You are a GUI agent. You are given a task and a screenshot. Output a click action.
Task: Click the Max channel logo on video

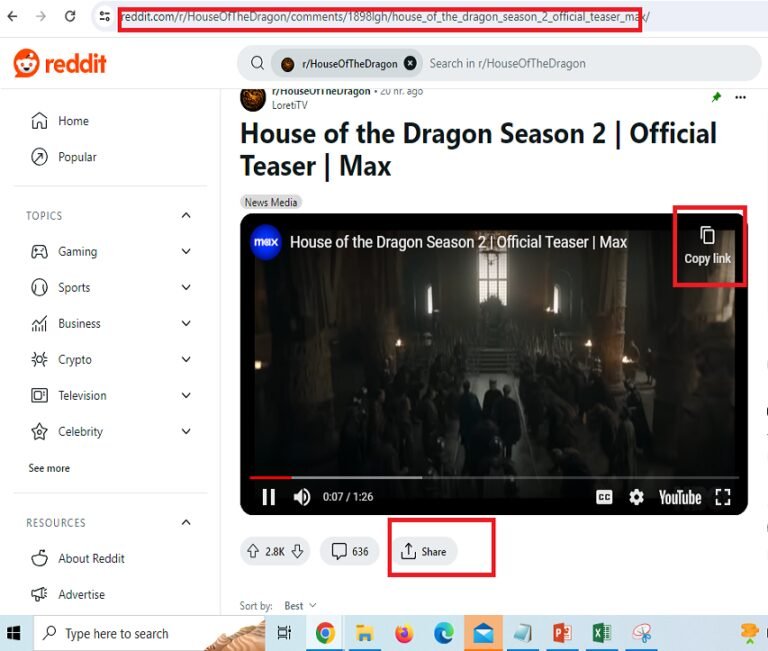point(266,242)
